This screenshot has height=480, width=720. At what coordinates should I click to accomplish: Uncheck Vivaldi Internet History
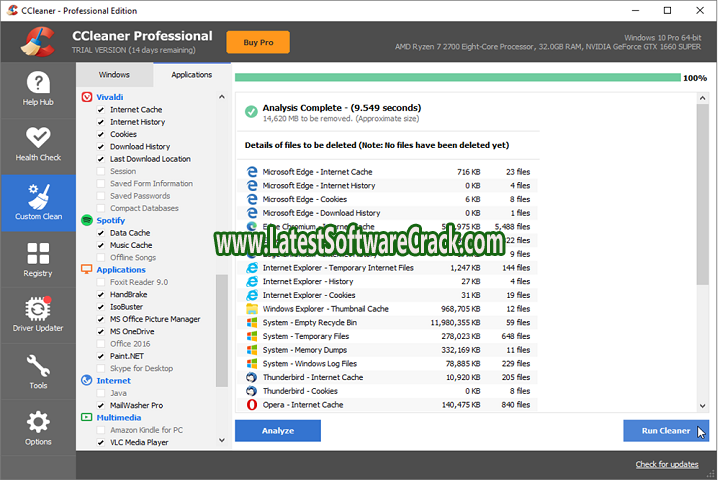pyautogui.click(x=101, y=122)
